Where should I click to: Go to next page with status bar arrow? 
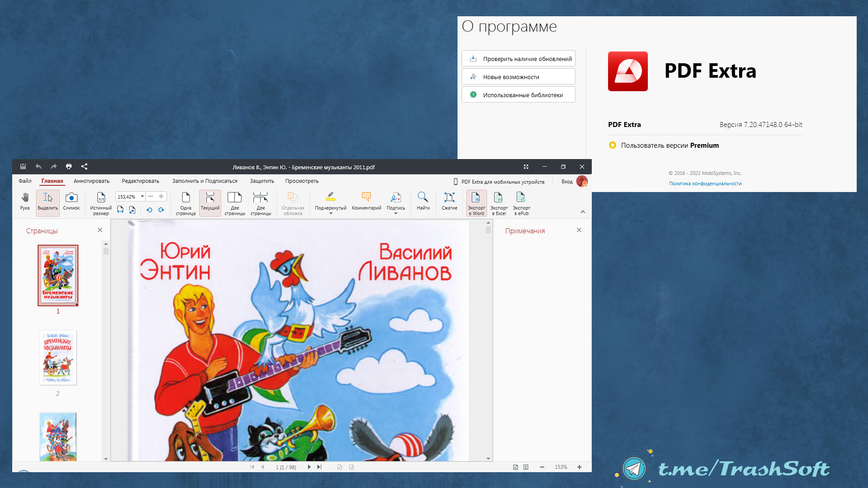309,467
